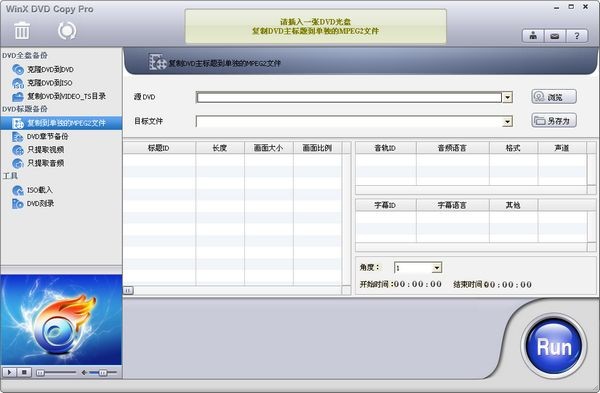Image resolution: width=600 pixels, height=393 pixels.
Task: Click inside the 源 DVD combo field
Action: (349, 97)
